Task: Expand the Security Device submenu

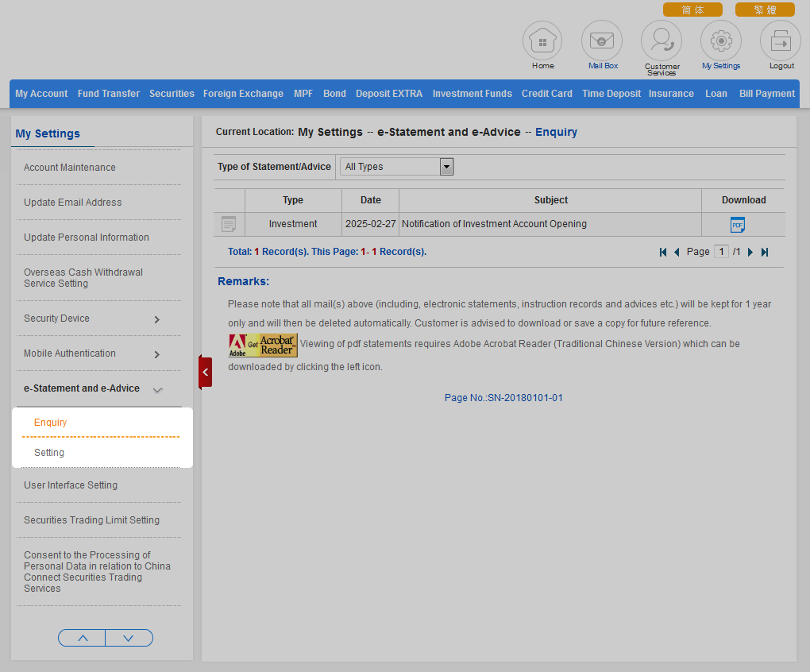Action: [156, 319]
